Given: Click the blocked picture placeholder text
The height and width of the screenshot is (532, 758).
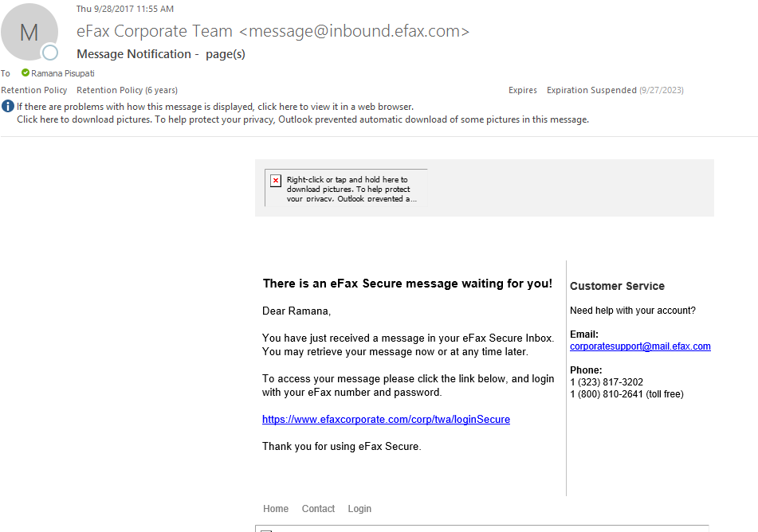Looking at the screenshot, I should 349,189.
